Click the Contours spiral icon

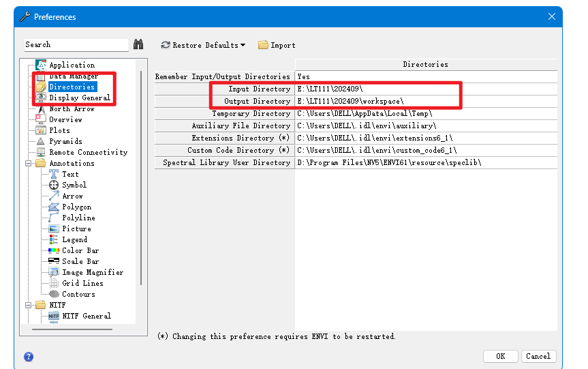(x=54, y=293)
